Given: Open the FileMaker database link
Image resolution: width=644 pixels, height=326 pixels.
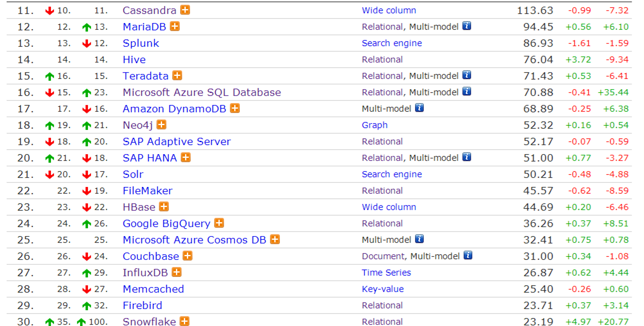Looking at the screenshot, I should (147, 191).
